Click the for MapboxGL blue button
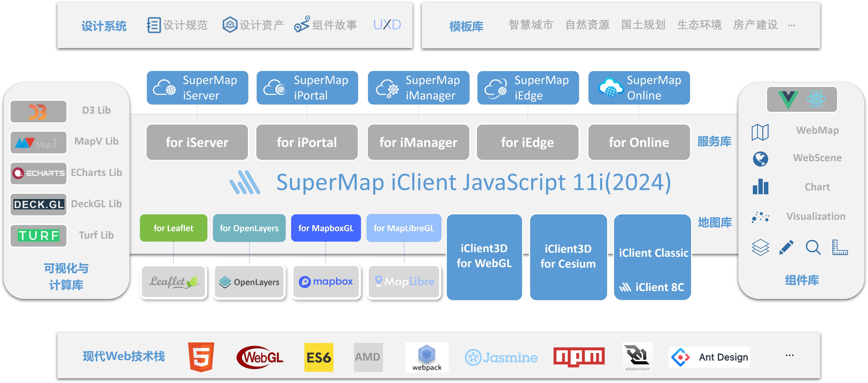868x383 pixels. [325, 228]
